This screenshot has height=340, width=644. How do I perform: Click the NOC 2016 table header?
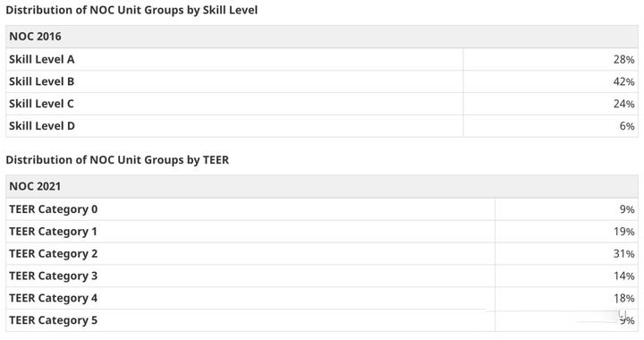35,37
